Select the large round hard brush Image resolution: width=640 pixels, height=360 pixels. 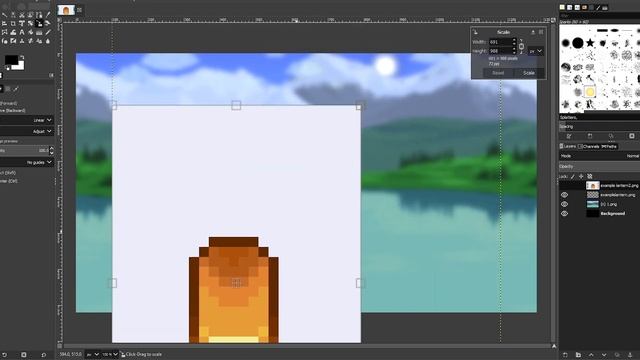578,42
